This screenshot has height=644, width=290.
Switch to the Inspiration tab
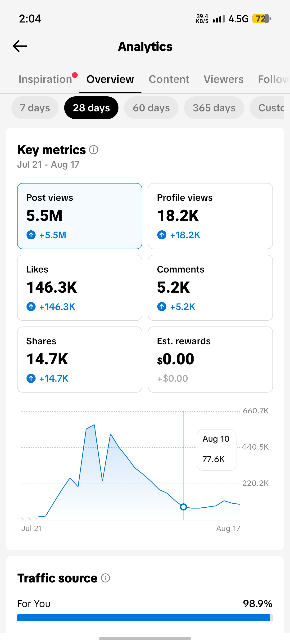pos(45,79)
